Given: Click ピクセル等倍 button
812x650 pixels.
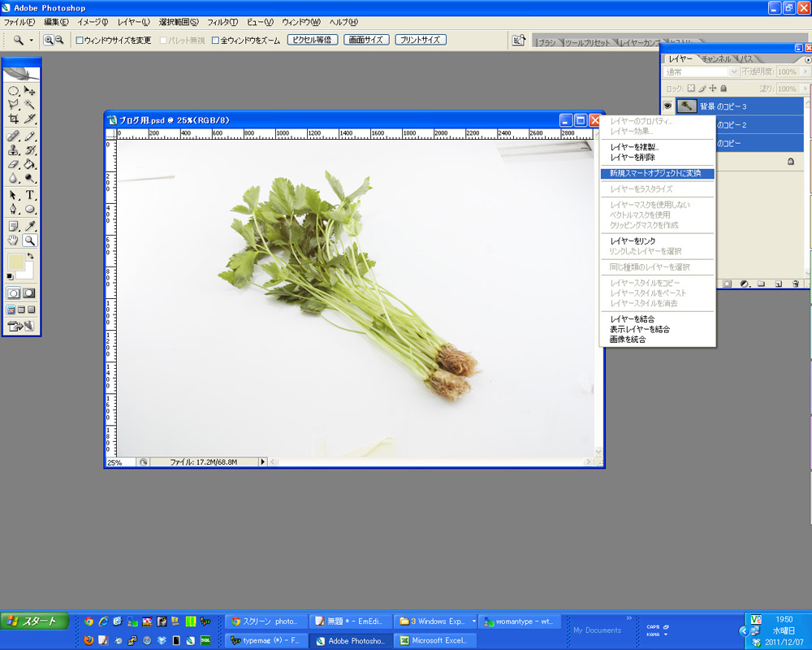Looking at the screenshot, I should pos(313,40).
